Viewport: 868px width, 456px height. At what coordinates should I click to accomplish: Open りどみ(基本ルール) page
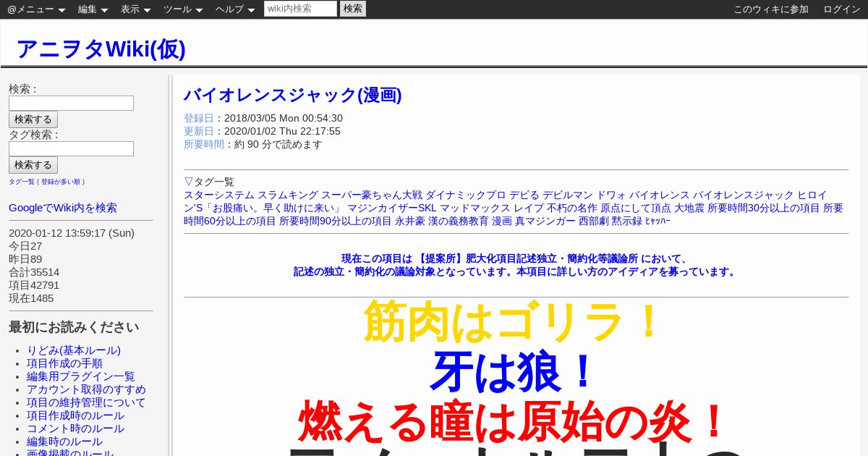pyautogui.click(x=74, y=350)
